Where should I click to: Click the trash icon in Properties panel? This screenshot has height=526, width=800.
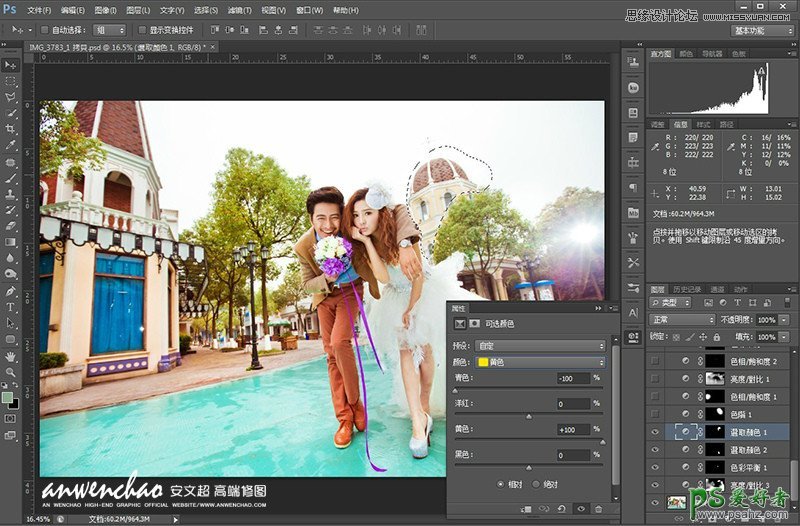pos(600,509)
